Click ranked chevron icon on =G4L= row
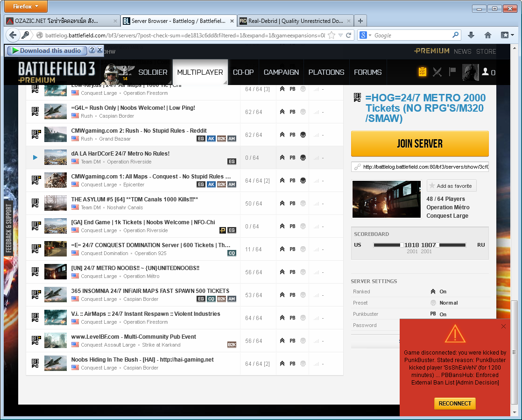 click(282, 112)
